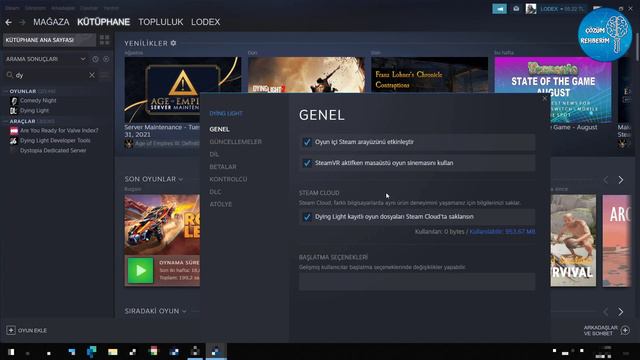
Task: Select Betalar in properties sidebar
Action: [223, 167]
